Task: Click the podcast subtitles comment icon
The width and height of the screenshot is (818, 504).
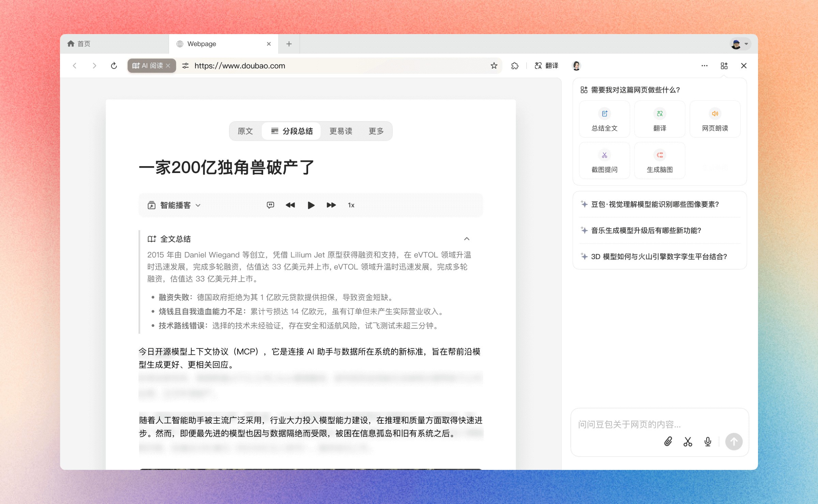Action: (270, 205)
